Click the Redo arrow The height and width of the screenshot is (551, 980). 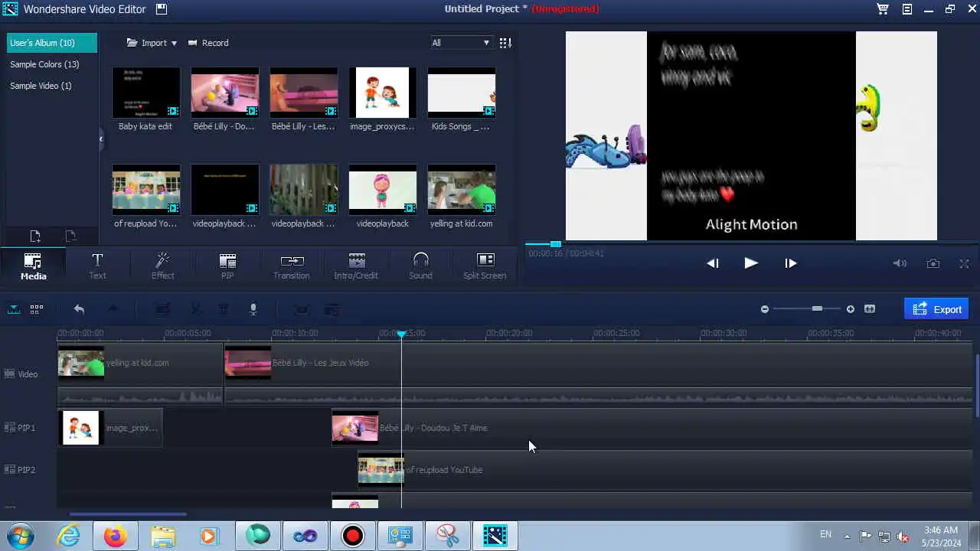point(113,309)
